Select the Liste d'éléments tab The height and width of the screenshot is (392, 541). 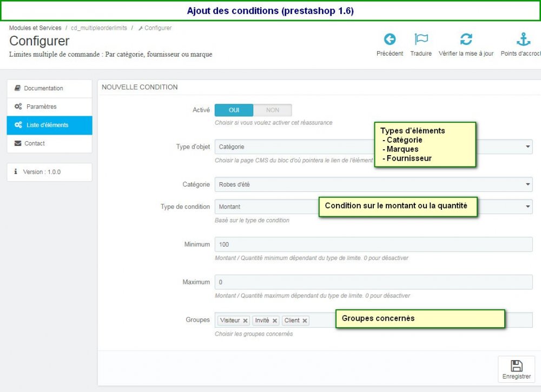49,125
